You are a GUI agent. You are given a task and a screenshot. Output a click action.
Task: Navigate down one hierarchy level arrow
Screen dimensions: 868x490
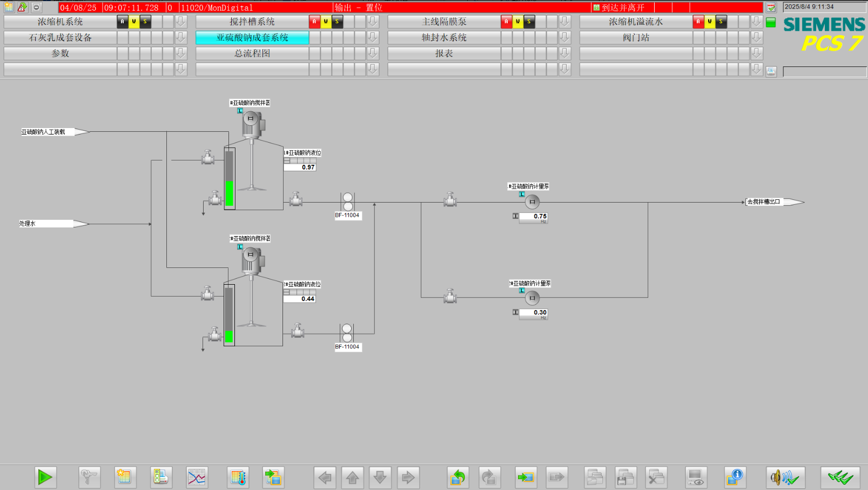[x=380, y=477]
